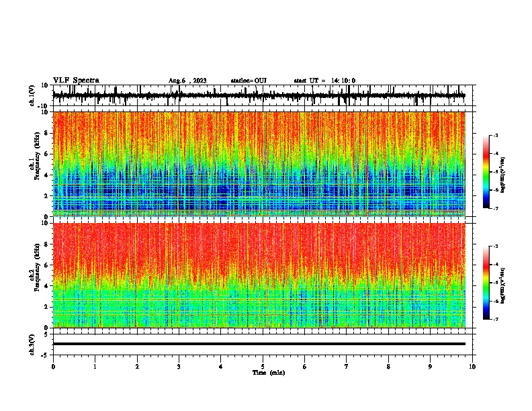Click the "station=OUI" header label

click(x=249, y=81)
